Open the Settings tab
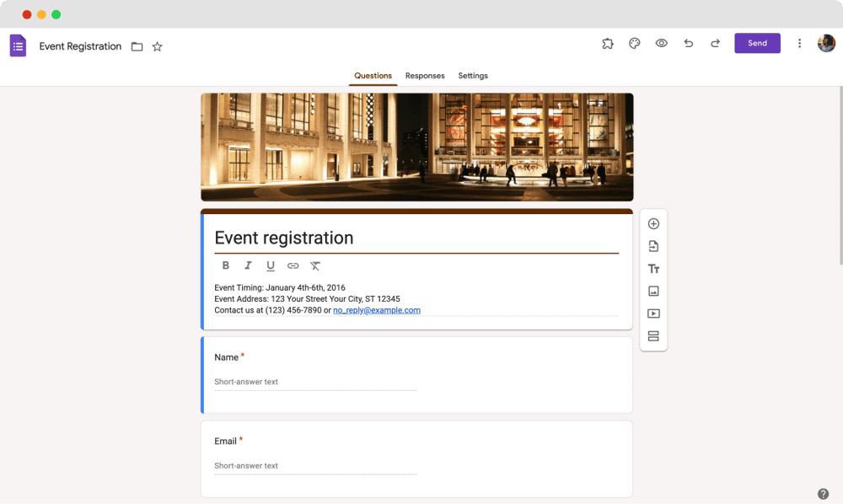 click(x=473, y=75)
